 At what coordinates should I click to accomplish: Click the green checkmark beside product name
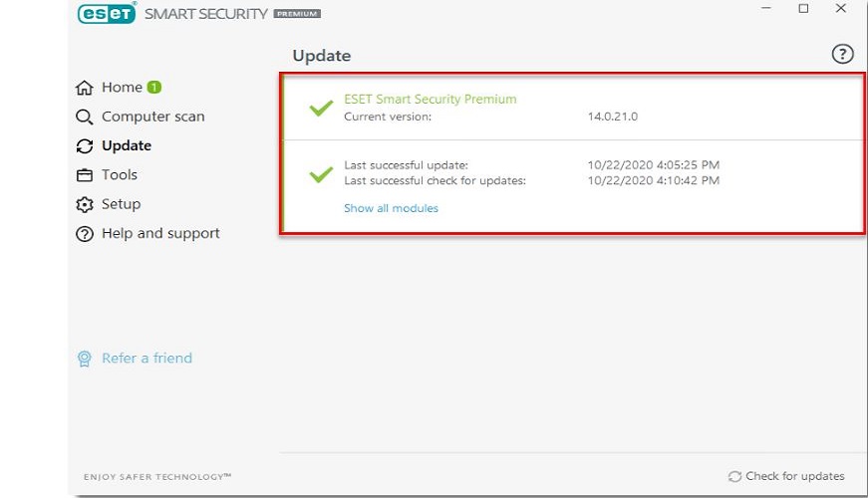click(321, 108)
